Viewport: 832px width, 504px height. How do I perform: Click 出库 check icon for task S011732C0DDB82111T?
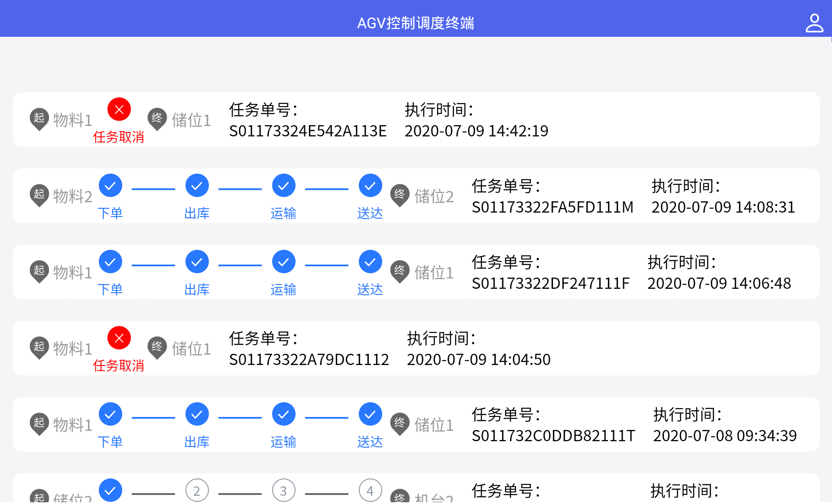[197, 414]
